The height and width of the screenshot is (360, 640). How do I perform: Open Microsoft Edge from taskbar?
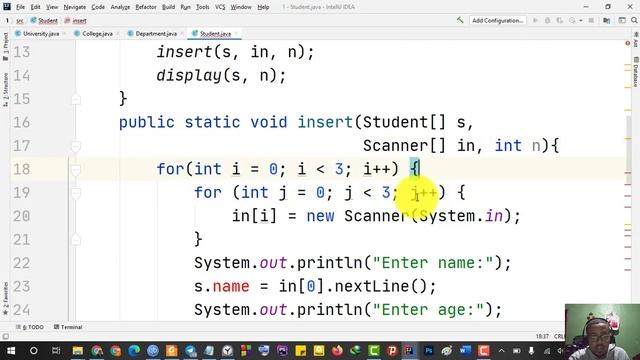tap(134, 351)
